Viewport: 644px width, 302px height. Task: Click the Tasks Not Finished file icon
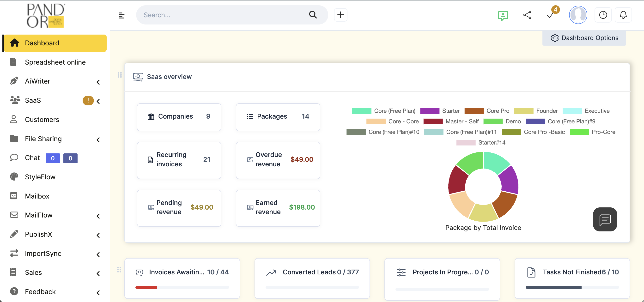click(x=531, y=272)
